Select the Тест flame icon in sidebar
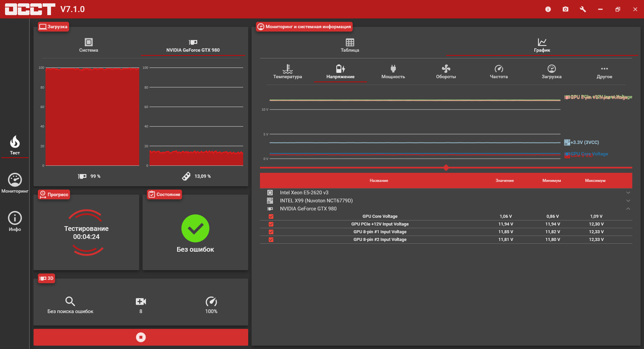Screen dimensions: 644x349 tap(15, 142)
